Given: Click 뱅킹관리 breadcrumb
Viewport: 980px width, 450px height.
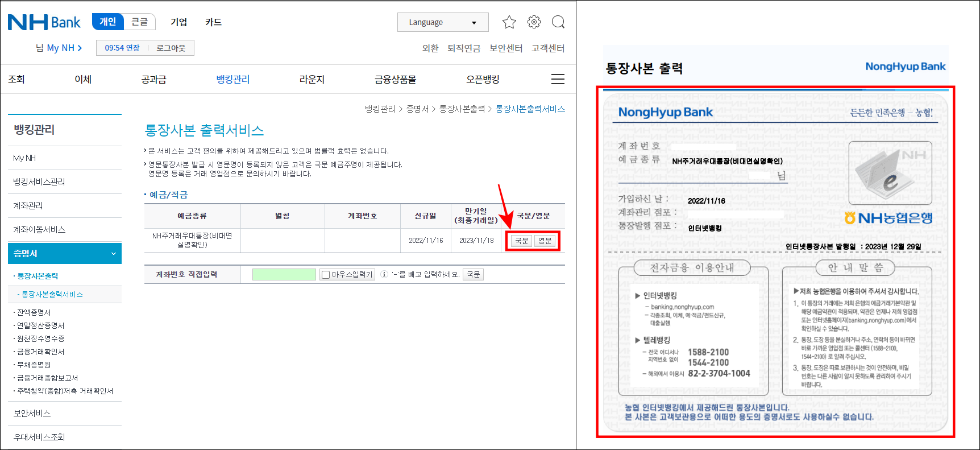Looking at the screenshot, I should (380, 109).
